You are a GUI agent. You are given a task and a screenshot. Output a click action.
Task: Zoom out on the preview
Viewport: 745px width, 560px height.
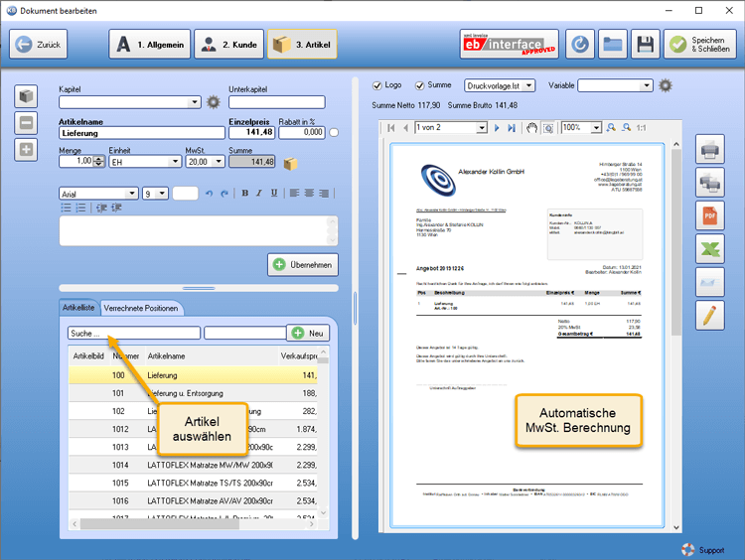point(627,127)
